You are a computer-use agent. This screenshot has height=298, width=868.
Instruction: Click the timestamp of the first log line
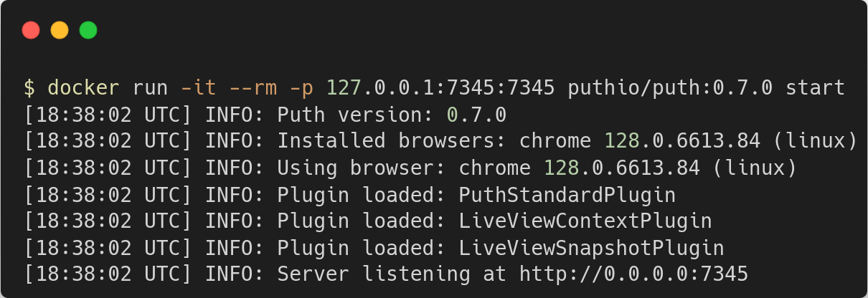point(108,115)
